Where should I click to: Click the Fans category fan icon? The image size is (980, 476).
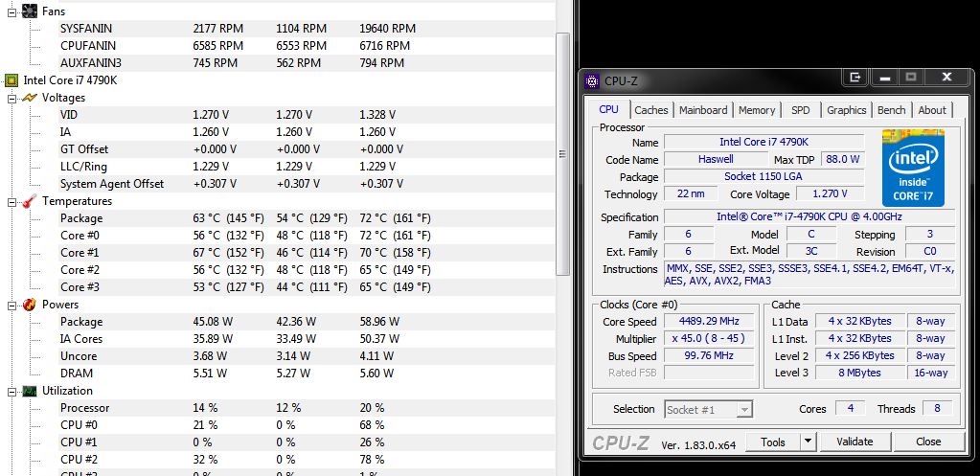point(30,11)
